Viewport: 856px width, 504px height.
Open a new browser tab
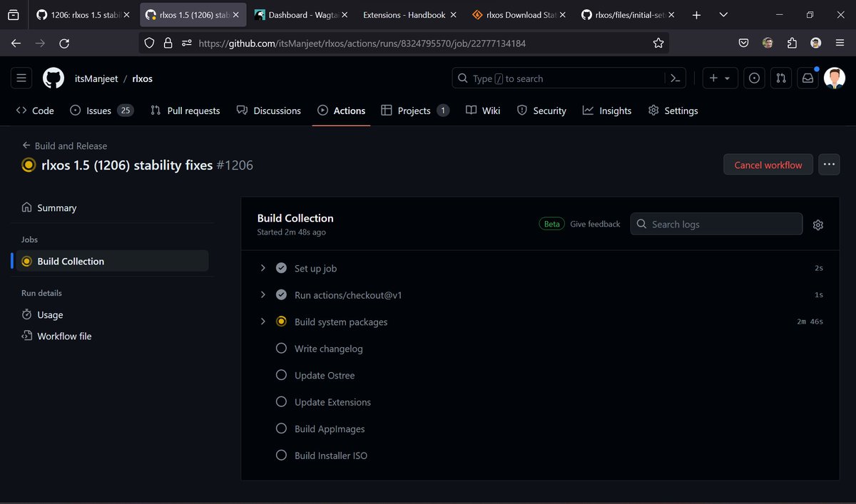click(697, 15)
